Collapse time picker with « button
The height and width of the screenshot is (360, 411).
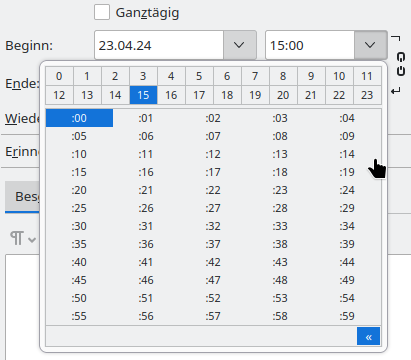(x=368, y=336)
